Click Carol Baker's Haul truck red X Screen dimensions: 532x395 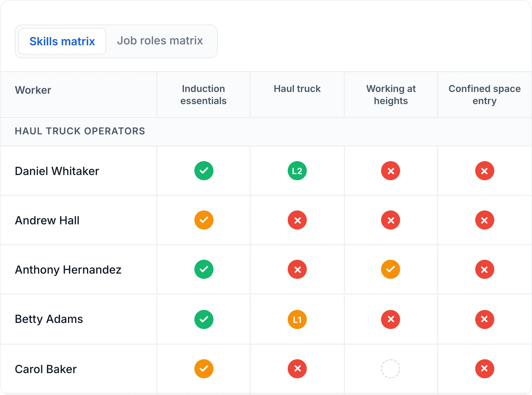coord(297,369)
